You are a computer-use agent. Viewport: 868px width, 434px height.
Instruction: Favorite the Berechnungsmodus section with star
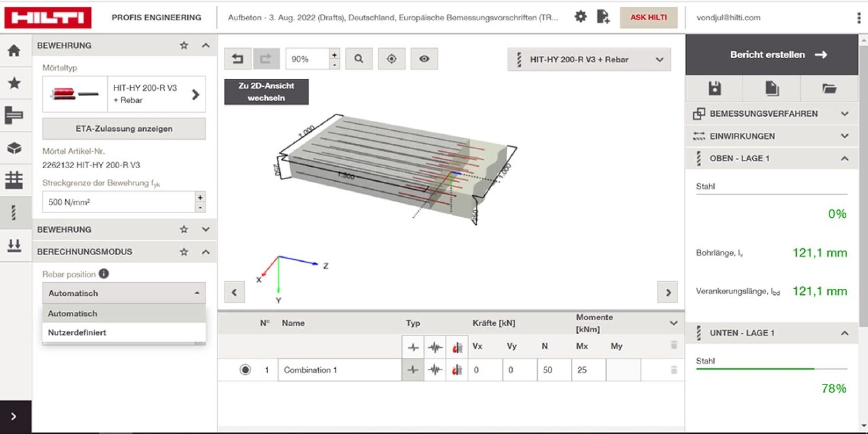pyautogui.click(x=184, y=252)
